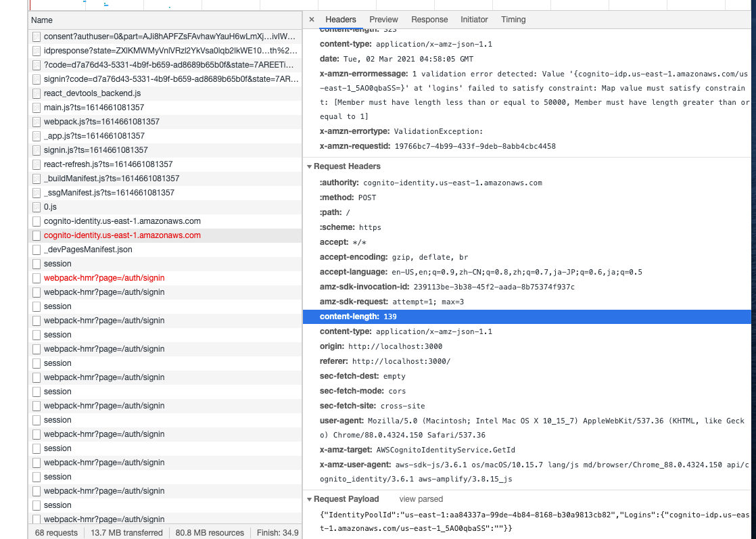View the Timing tab
Image resolution: width=756 pixels, height=539 pixels.
513,20
